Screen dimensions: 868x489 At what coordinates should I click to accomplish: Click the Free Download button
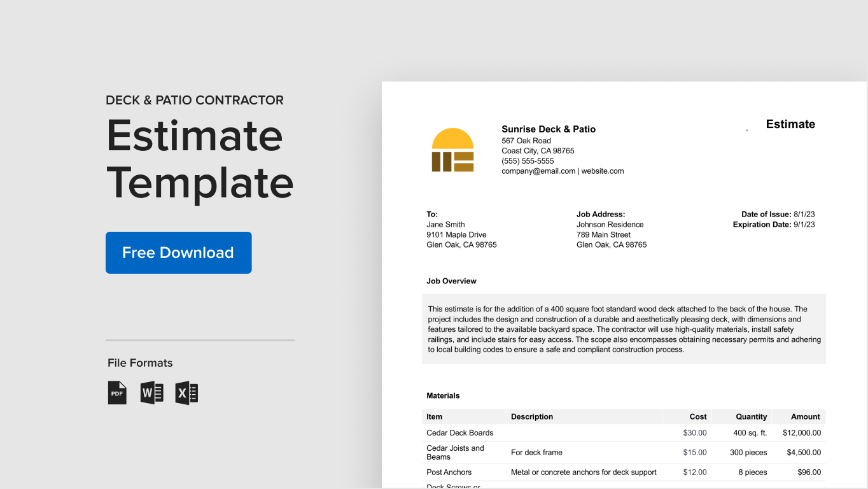(x=178, y=252)
